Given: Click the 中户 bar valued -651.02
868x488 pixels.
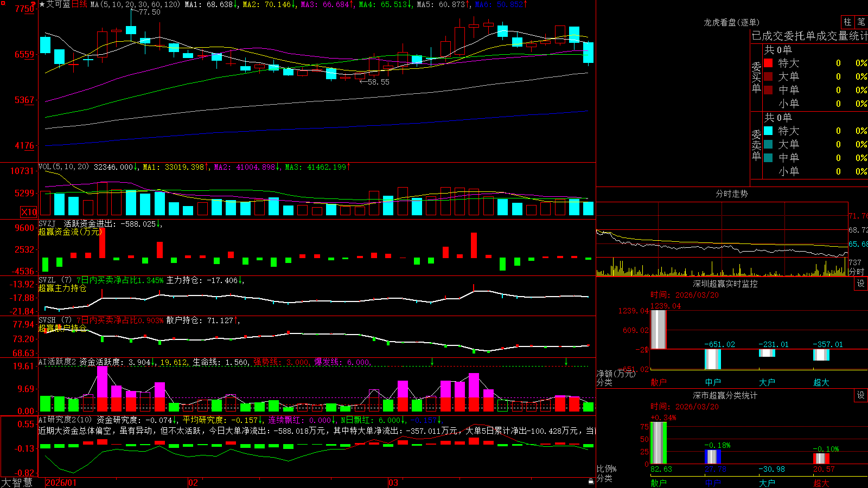Looking at the screenshot, I should tap(713, 359).
